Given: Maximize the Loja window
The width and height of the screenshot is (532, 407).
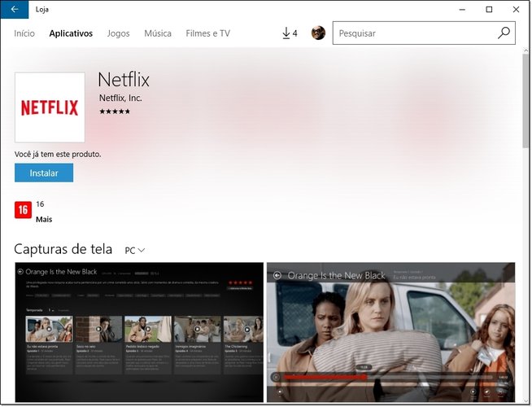Looking at the screenshot, I should tap(489, 10).
